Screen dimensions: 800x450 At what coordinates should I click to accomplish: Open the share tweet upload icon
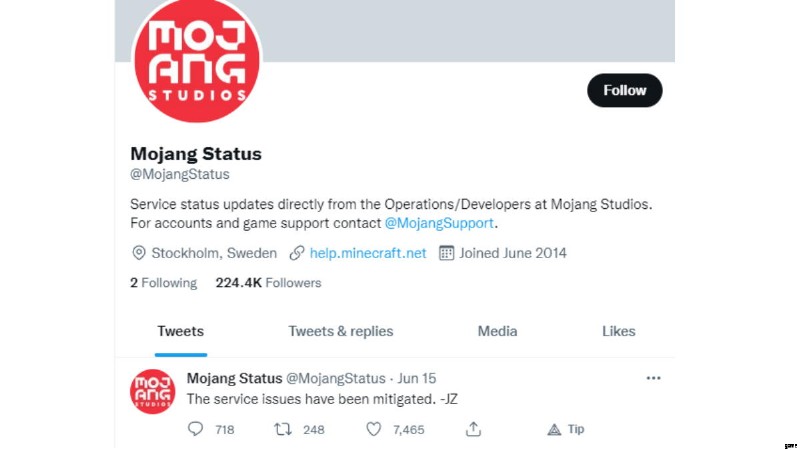tap(473, 429)
